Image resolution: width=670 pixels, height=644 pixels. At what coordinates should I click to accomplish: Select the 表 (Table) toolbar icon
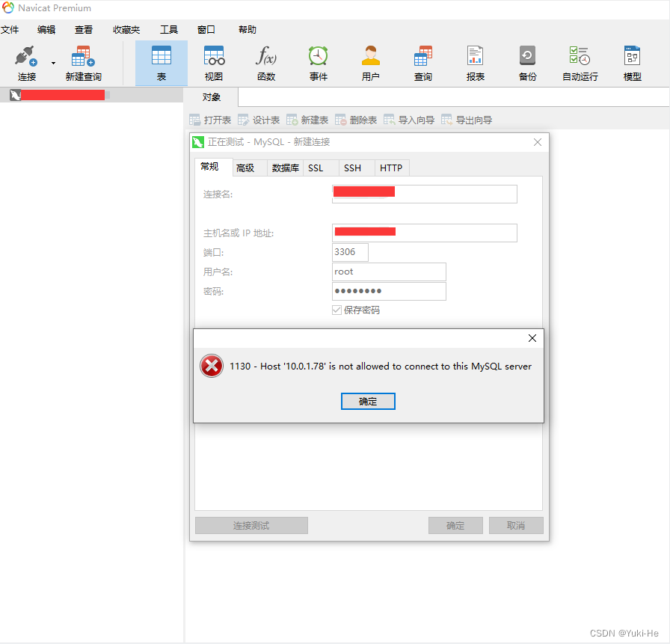tap(162, 64)
